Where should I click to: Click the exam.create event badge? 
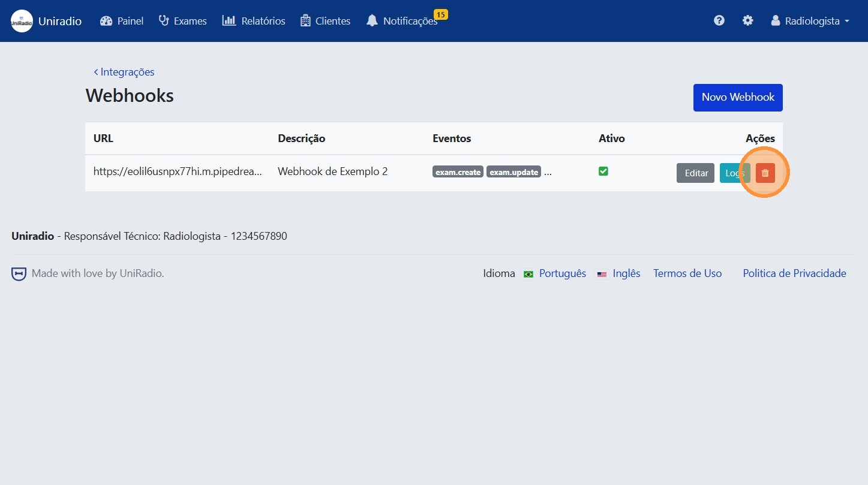coord(458,171)
